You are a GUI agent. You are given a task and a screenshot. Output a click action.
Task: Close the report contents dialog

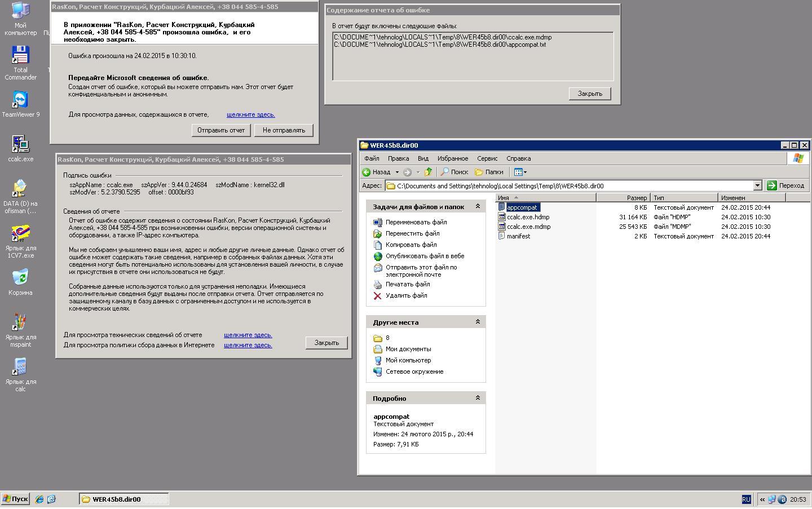(590, 94)
